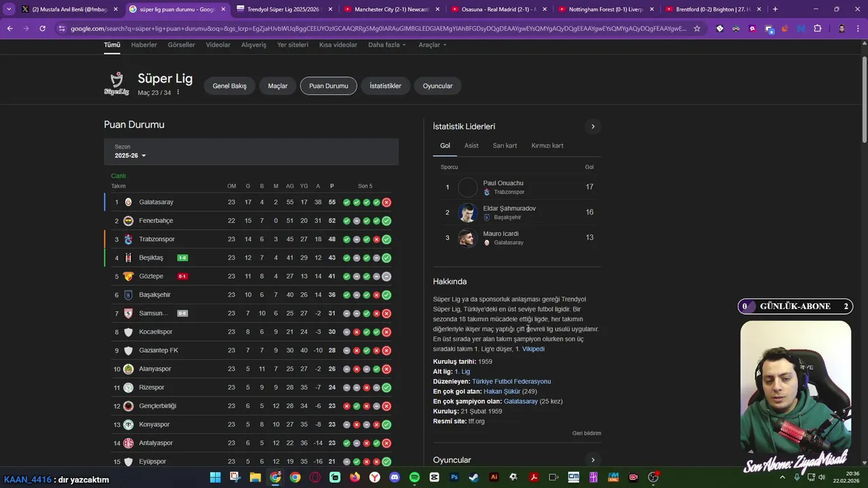This screenshot has height=488, width=868.
Task: Expand the Araçlar dropdown
Action: click(433, 45)
